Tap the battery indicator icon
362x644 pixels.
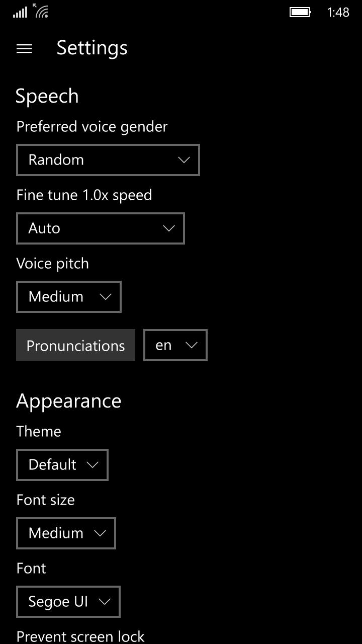point(300,12)
